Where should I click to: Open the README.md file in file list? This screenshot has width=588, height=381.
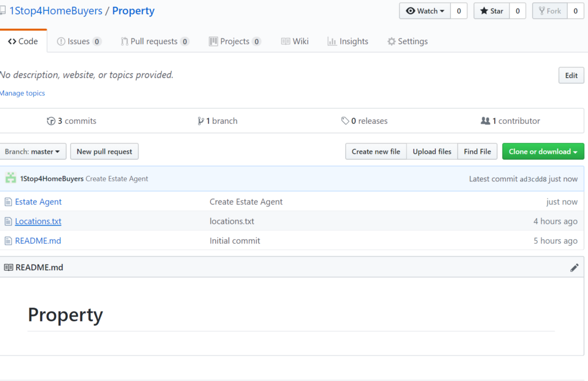pos(38,240)
